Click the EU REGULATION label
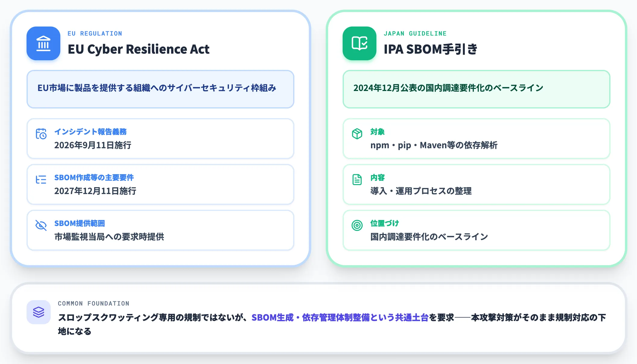637x364 pixels. click(x=95, y=33)
